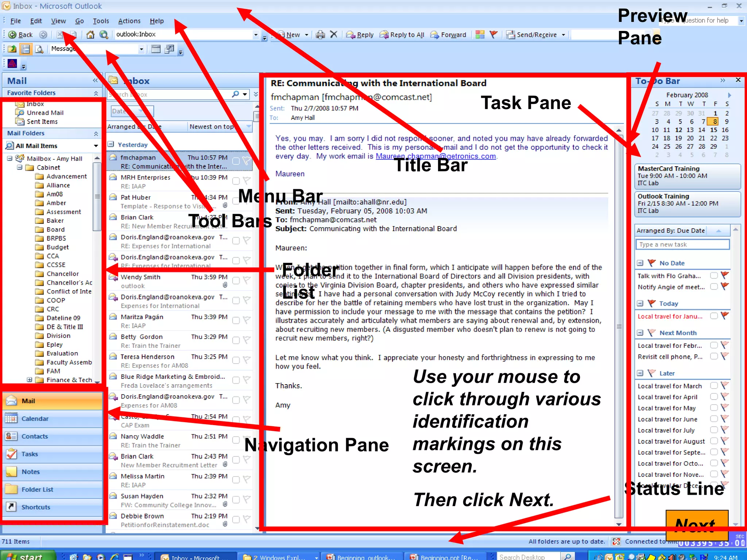Click the flag for Local travel for Janu task

(725, 316)
